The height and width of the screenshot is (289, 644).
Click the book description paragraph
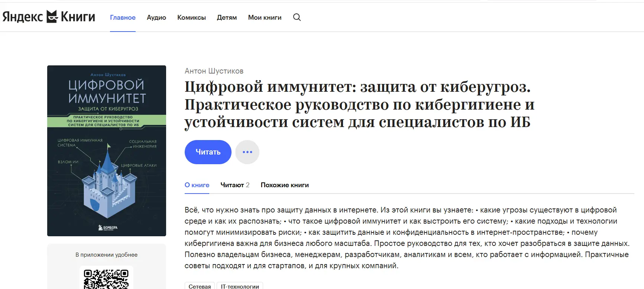click(407, 238)
